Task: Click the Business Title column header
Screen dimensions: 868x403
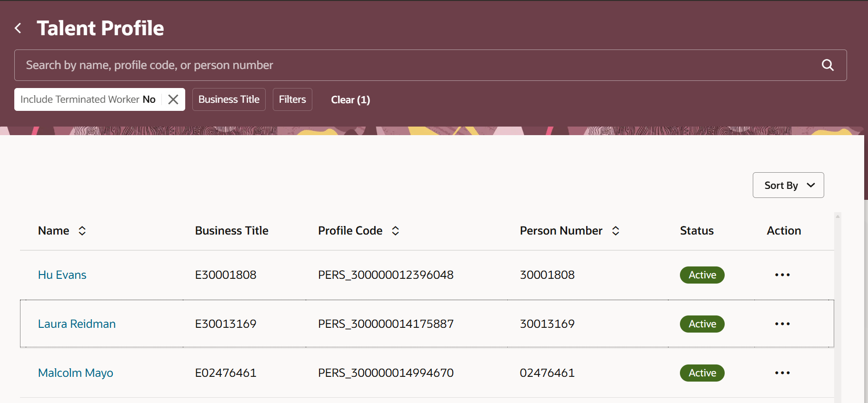Action: 232,231
